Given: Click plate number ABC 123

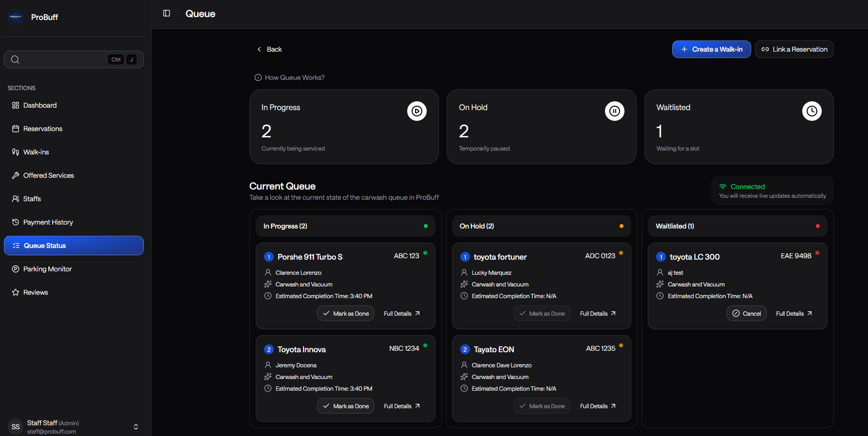Looking at the screenshot, I should coord(406,256).
